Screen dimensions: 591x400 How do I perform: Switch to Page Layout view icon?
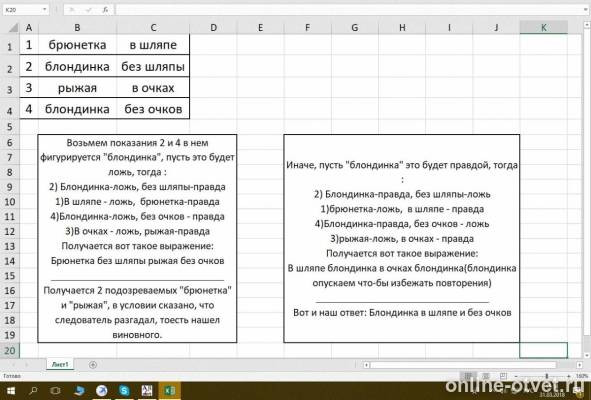click(x=486, y=376)
